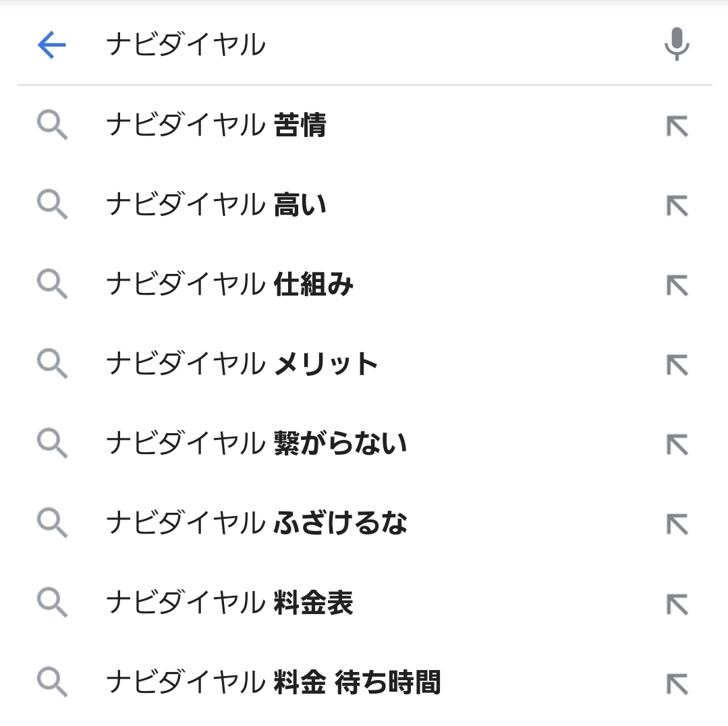728x726 pixels.
Task: Tap the fill arrow beside 料金表
Action: pos(677,603)
